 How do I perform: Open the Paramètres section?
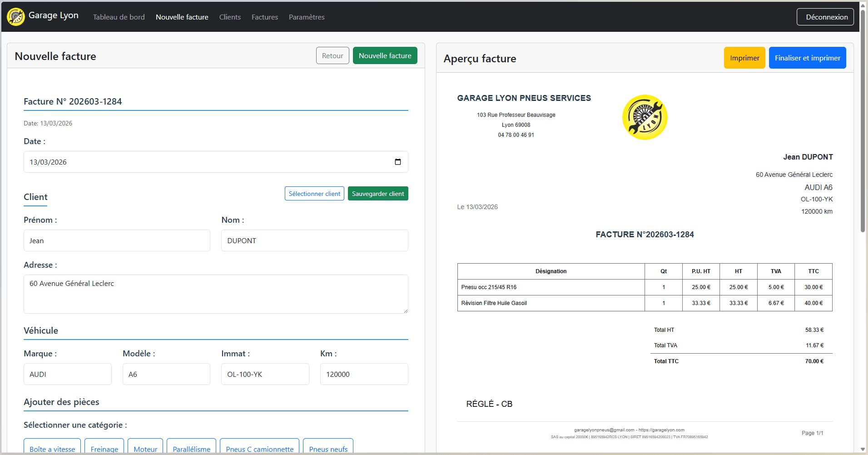[306, 17]
